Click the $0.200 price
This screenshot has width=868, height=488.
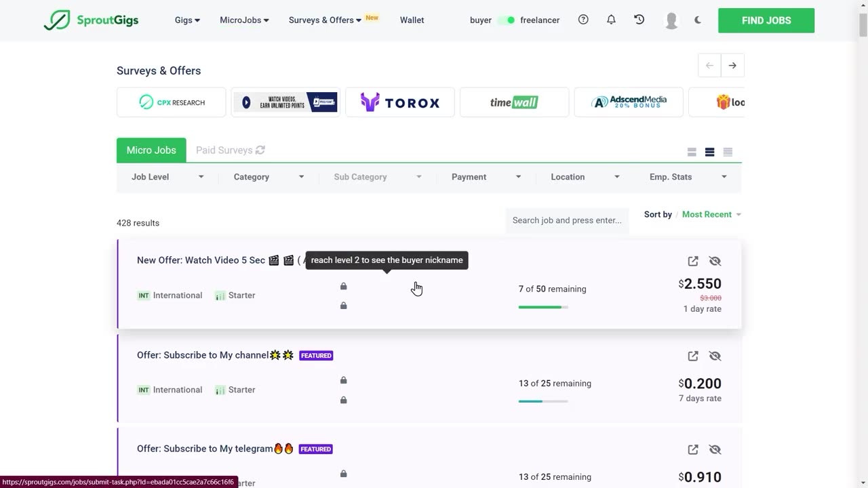(700, 384)
